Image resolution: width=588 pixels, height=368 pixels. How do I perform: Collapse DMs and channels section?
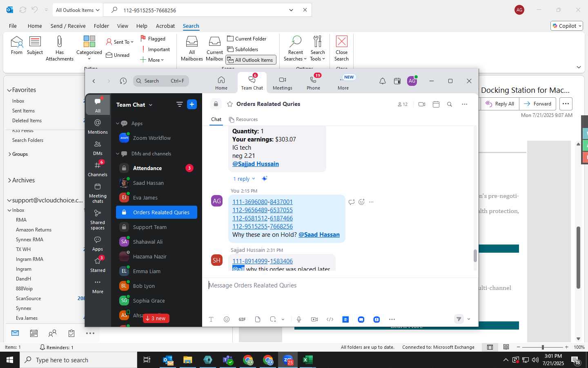click(118, 154)
